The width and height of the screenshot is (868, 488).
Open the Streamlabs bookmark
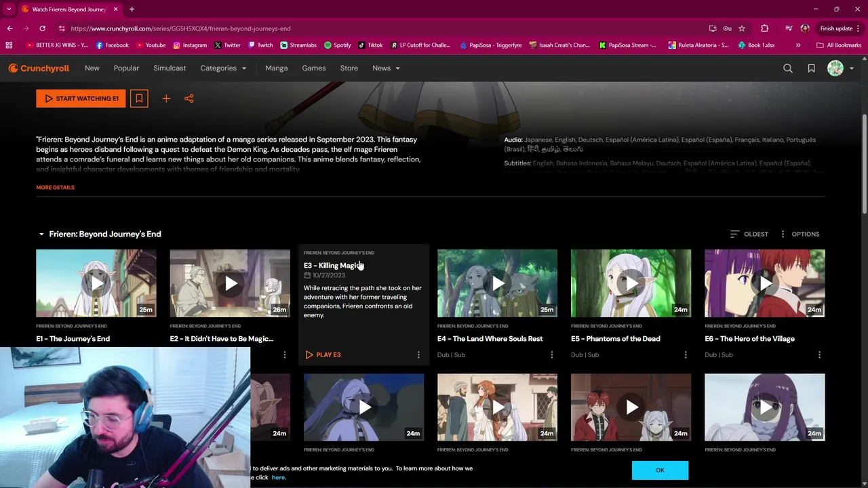pos(298,45)
